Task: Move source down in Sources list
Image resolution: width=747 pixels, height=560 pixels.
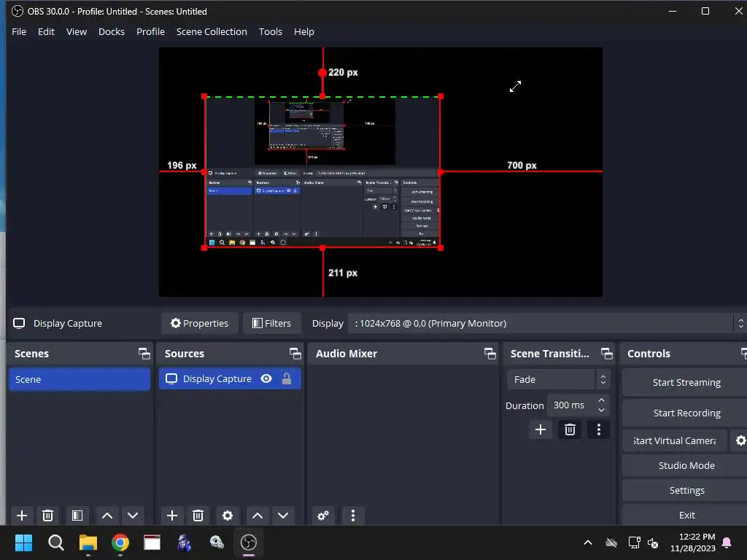Action: pos(283,516)
